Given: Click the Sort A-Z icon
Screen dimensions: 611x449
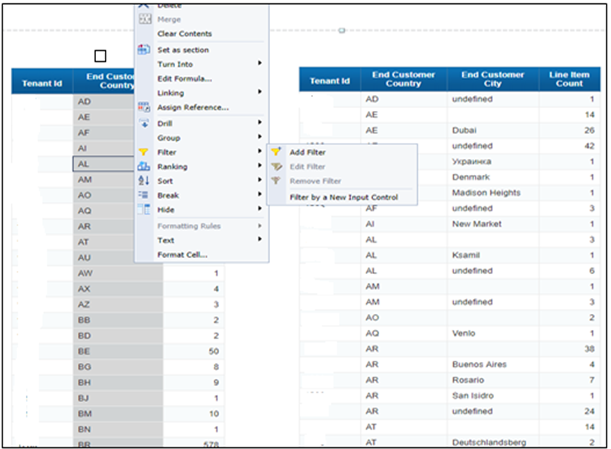Looking at the screenshot, I should (x=143, y=181).
